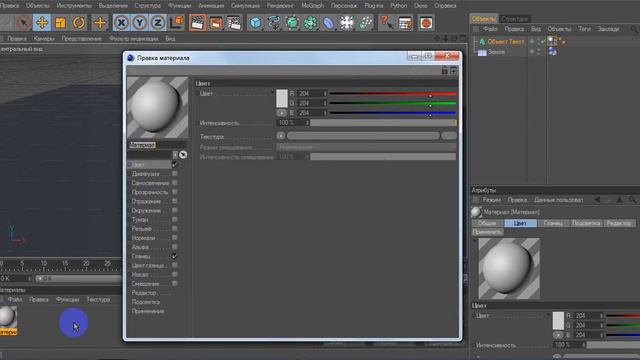
Task: Render the active view clapperboard icon
Action: tap(197, 23)
